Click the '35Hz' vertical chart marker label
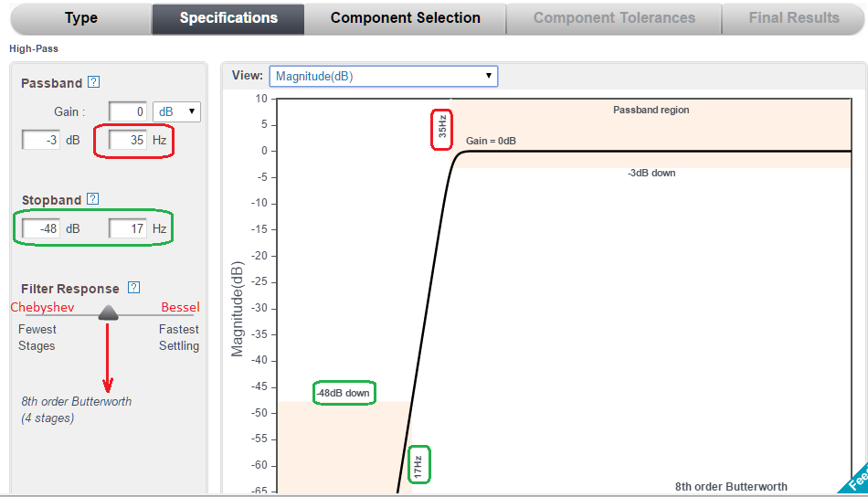Image resolution: width=868 pixels, height=497 pixels. (441, 127)
